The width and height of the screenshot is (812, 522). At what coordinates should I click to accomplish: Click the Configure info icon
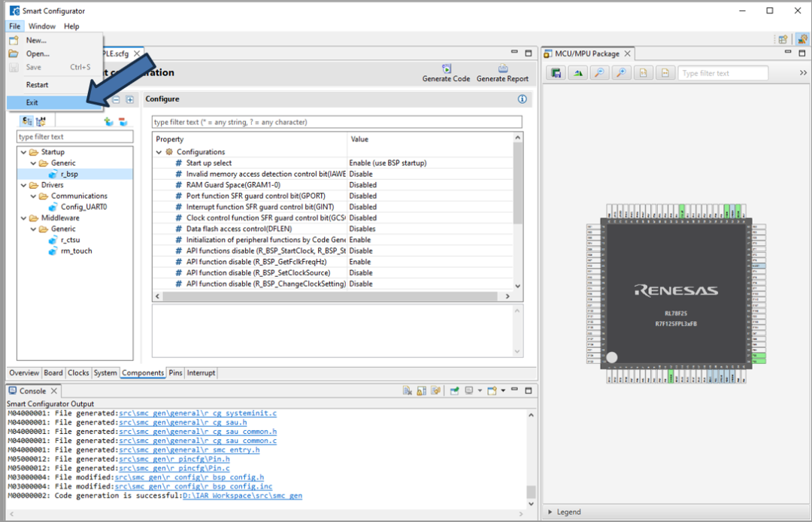523,99
